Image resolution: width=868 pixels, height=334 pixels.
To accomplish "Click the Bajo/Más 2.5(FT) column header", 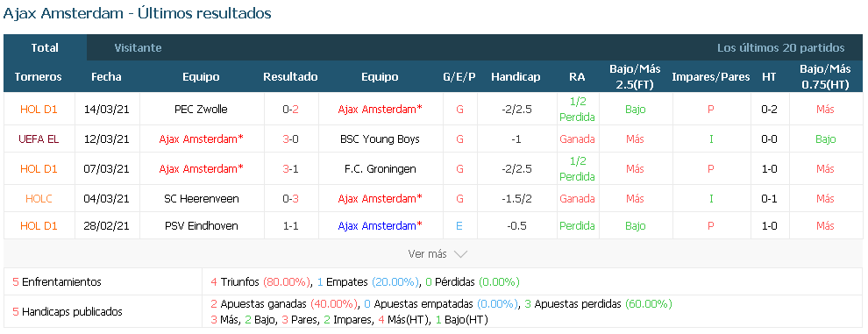I will pos(635,77).
